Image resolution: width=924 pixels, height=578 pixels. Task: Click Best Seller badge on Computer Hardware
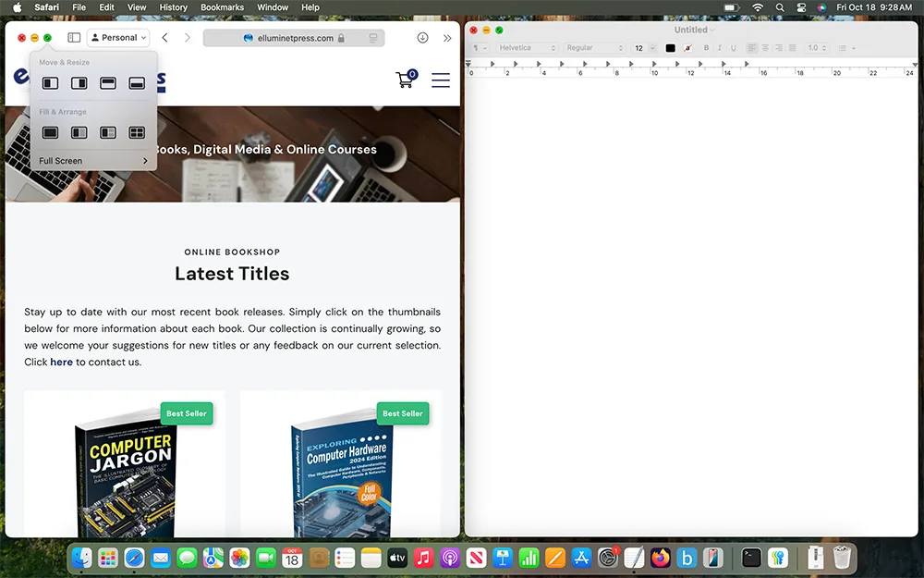tap(403, 413)
